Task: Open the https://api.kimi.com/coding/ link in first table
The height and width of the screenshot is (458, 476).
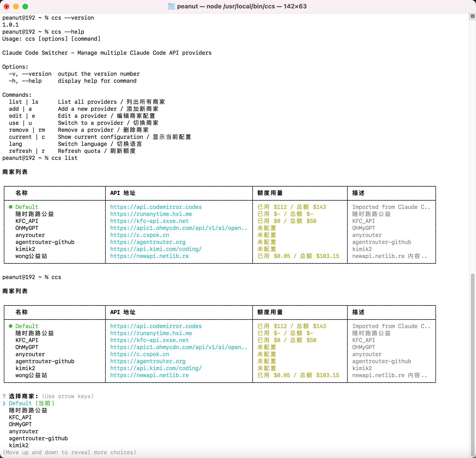Action: click(156, 249)
